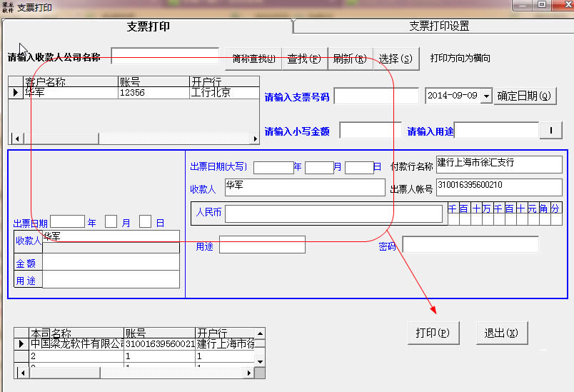Click the customer table horizontal scrollbar thumb
574x392 pixels.
tap(61, 139)
